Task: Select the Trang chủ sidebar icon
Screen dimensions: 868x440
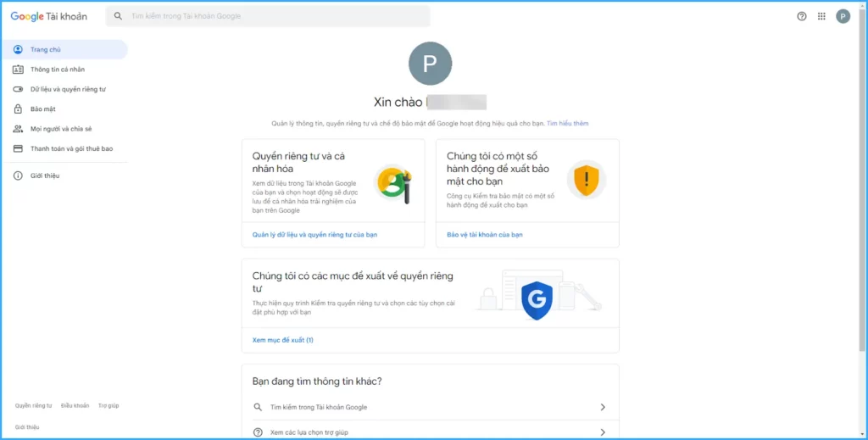Action: pyautogui.click(x=19, y=49)
